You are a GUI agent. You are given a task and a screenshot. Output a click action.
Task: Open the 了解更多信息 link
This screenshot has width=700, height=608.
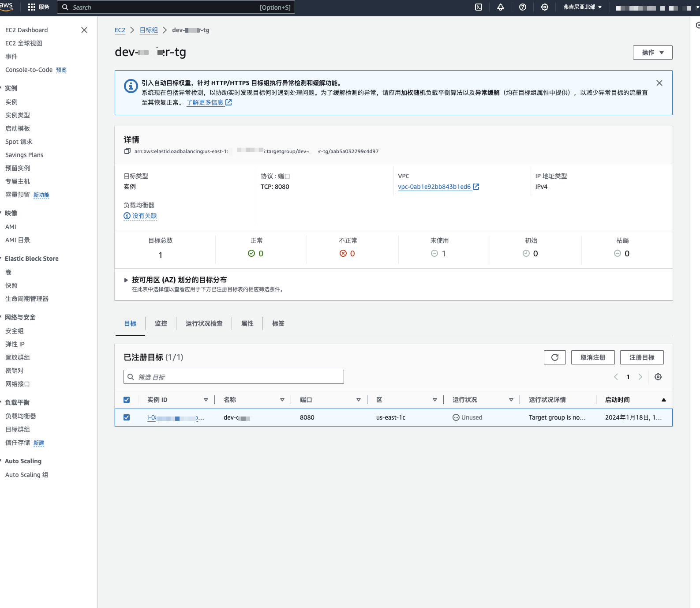(209, 102)
